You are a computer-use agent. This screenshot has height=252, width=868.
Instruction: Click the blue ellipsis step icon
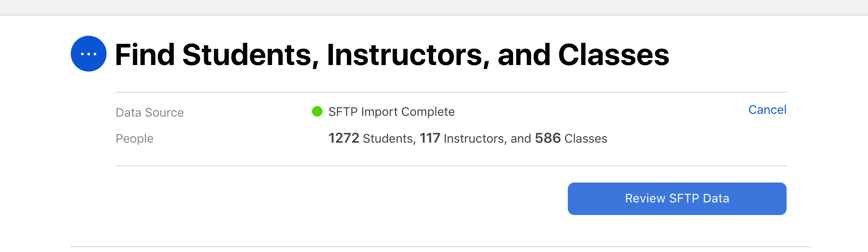89,54
